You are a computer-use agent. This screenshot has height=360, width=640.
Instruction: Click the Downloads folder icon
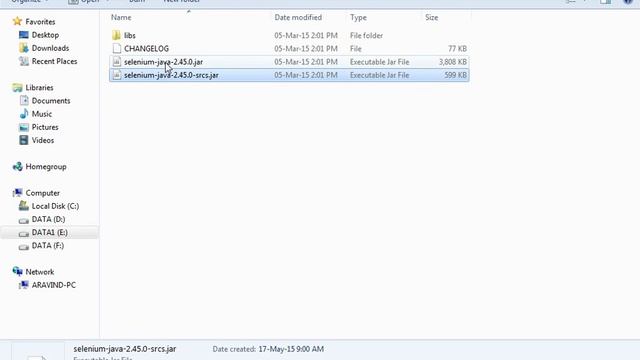[24, 48]
